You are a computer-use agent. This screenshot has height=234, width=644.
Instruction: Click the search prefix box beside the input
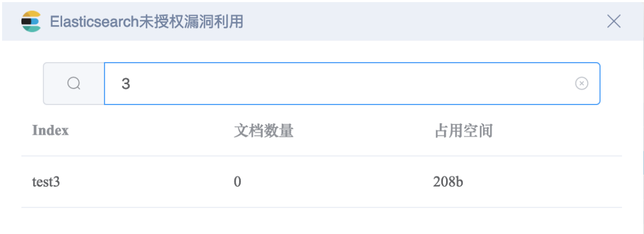tap(74, 84)
